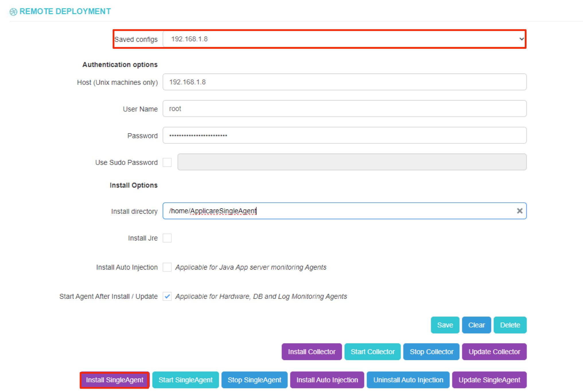Clear the Install directory field with the X icon

(x=519, y=211)
